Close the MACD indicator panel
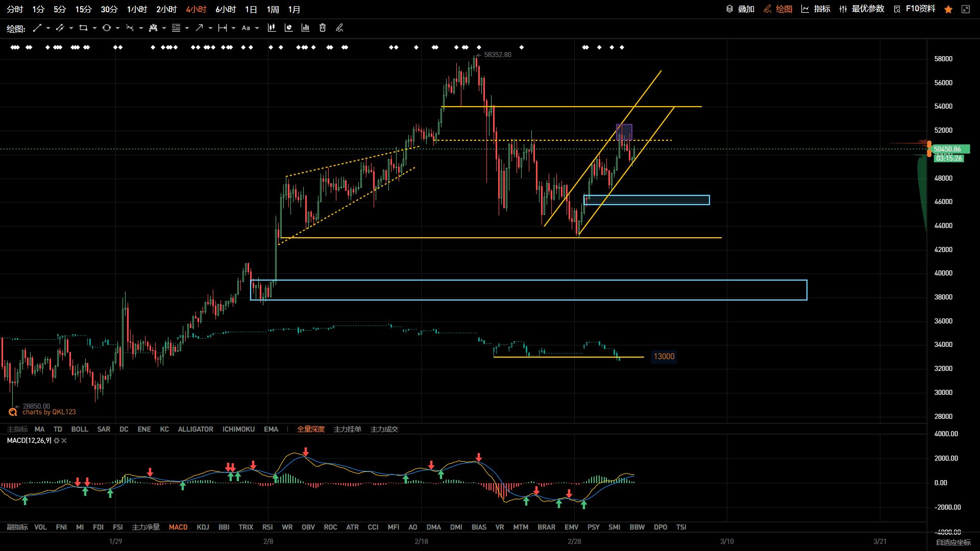This screenshot has width=980, height=551. [x=64, y=441]
